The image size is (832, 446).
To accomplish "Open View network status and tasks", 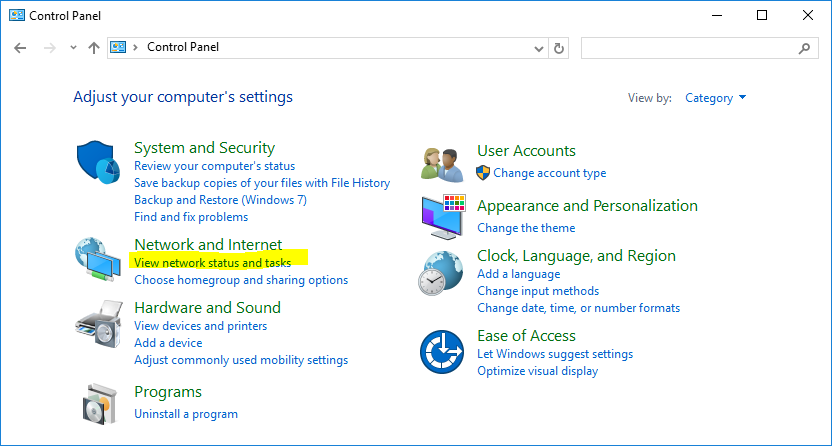I will coord(212,263).
